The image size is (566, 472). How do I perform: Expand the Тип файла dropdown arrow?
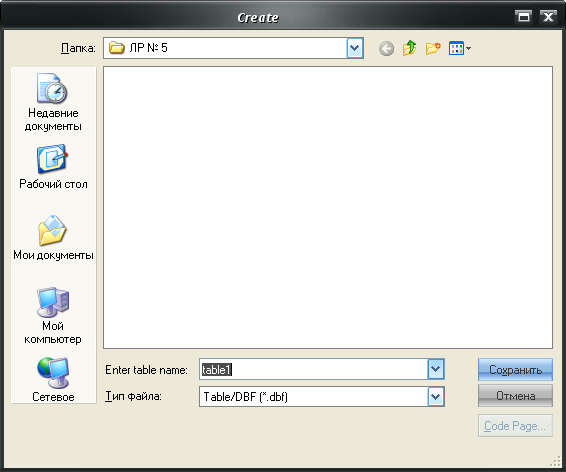(x=436, y=397)
